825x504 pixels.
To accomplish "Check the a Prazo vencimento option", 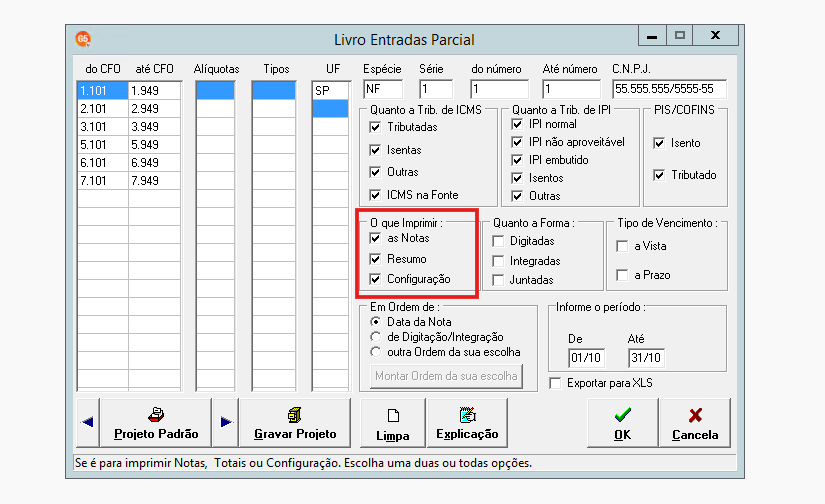I will [x=622, y=275].
